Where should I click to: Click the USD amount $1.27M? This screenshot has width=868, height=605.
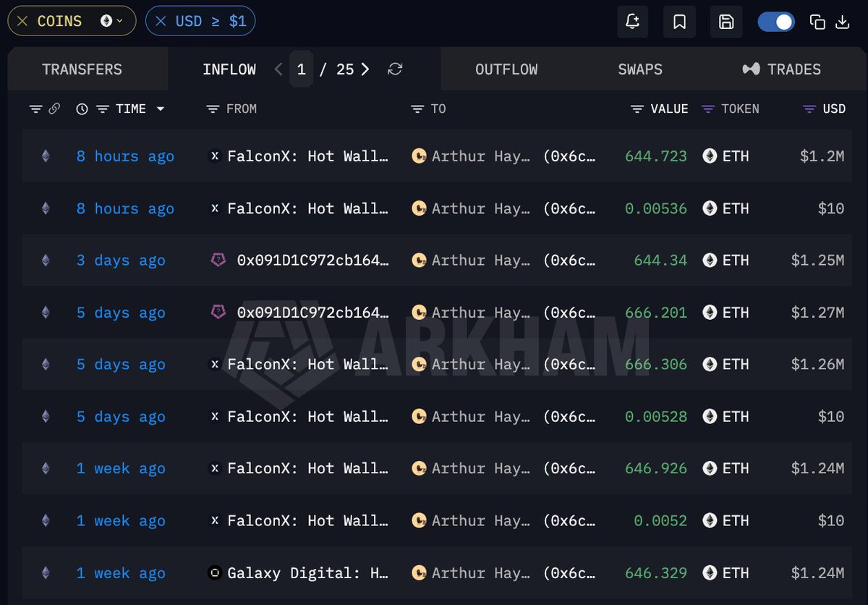(817, 313)
